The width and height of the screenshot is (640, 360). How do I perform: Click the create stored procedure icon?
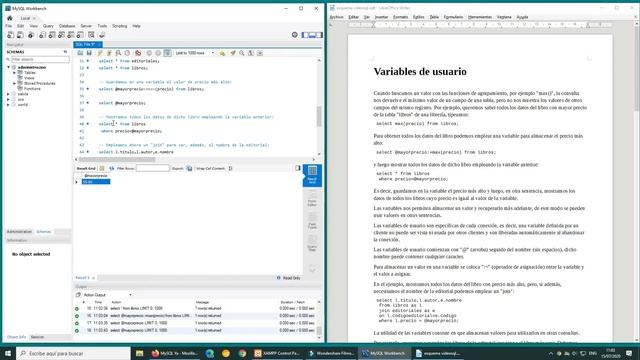click(71, 35)
